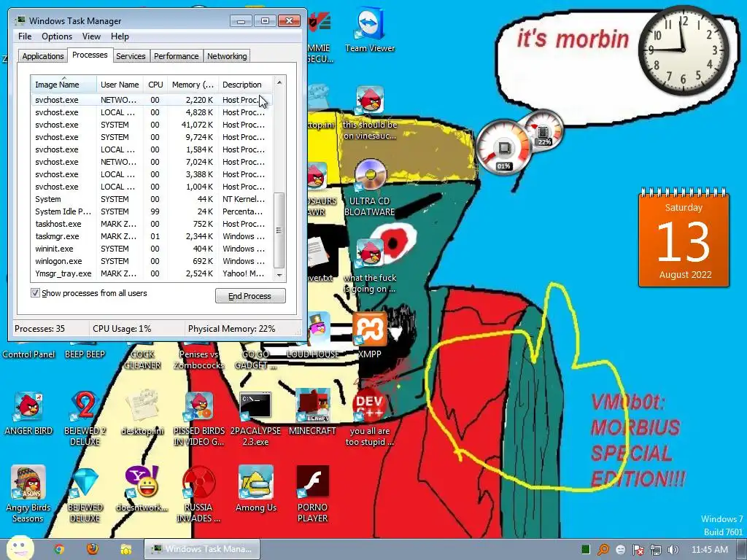Click the process list scroll-down arrow
747x560 pixels.
279,275
